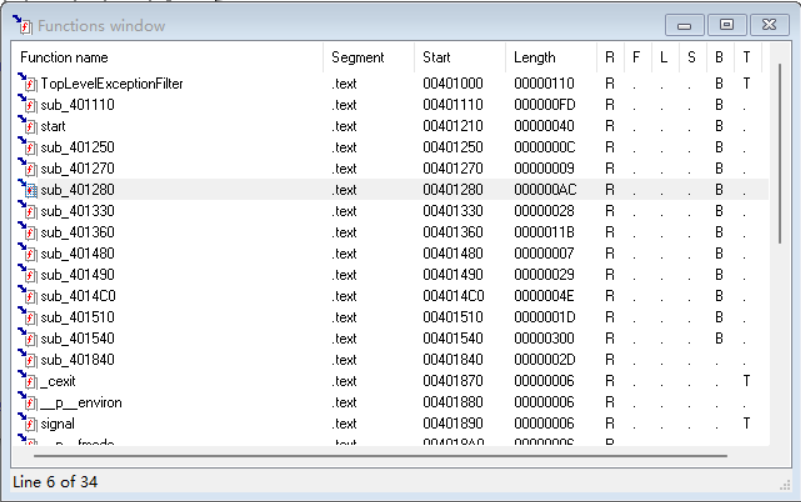The height and width of the screenshot is (502, 801).
Task: Select function sub_401280
Action: click(x=78, y=189)
